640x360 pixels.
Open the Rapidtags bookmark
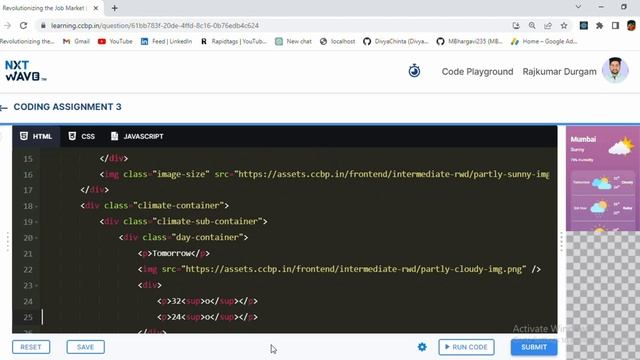coord(233,41)
